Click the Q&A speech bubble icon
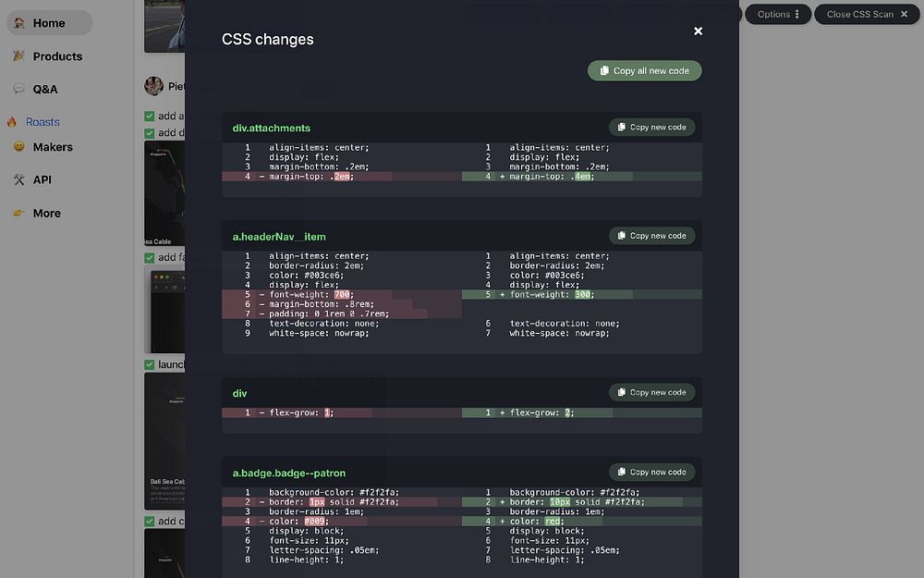The image size is (924, 578). pyautogui.click(x=19, y=89)
